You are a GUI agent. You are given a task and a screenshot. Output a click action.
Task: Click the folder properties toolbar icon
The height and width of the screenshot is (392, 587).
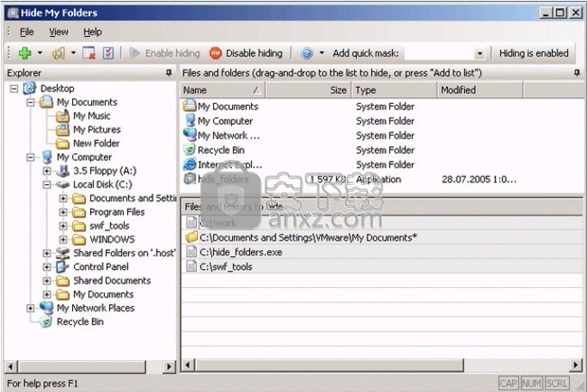[x=58, y=53]
